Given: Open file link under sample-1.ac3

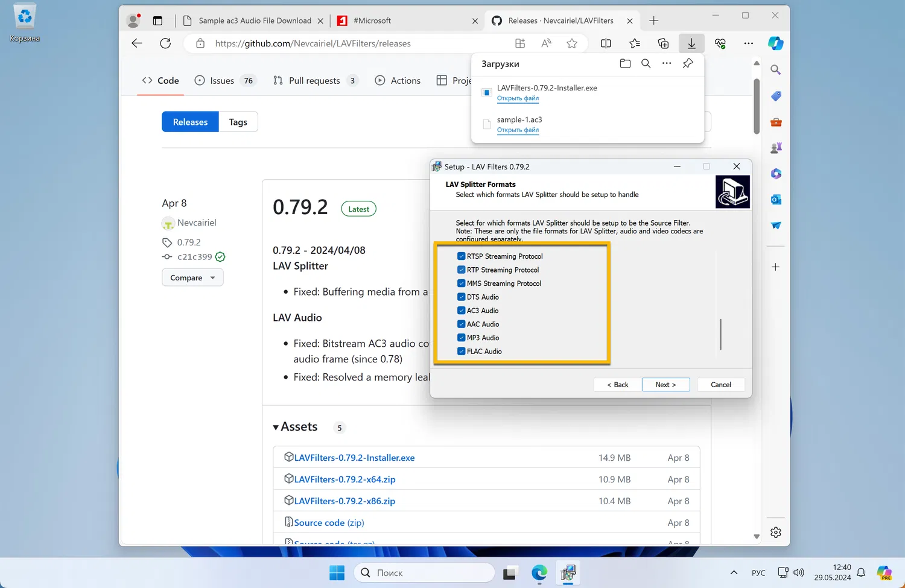Looking at the screenshot, I should (x=518, y=130).
